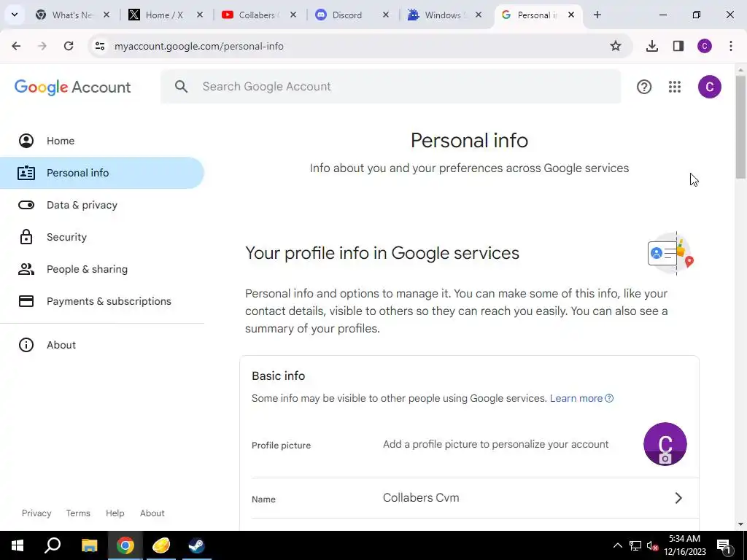Switch to the Discord tab
This screenshot has height=560, width=747.
tap(352, 15)
